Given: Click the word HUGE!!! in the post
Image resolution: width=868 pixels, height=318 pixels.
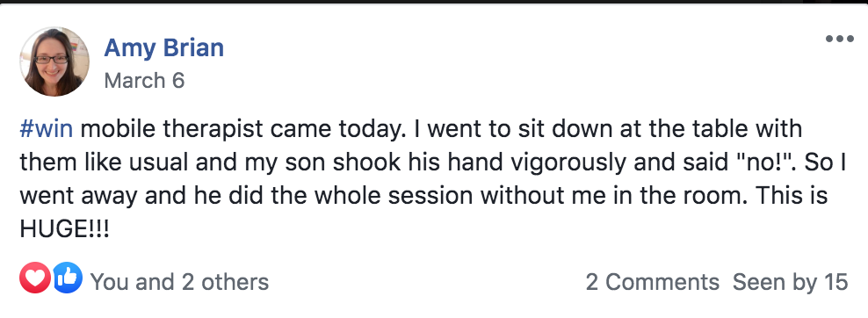Looking at the screenshot, I should [64, 230].
